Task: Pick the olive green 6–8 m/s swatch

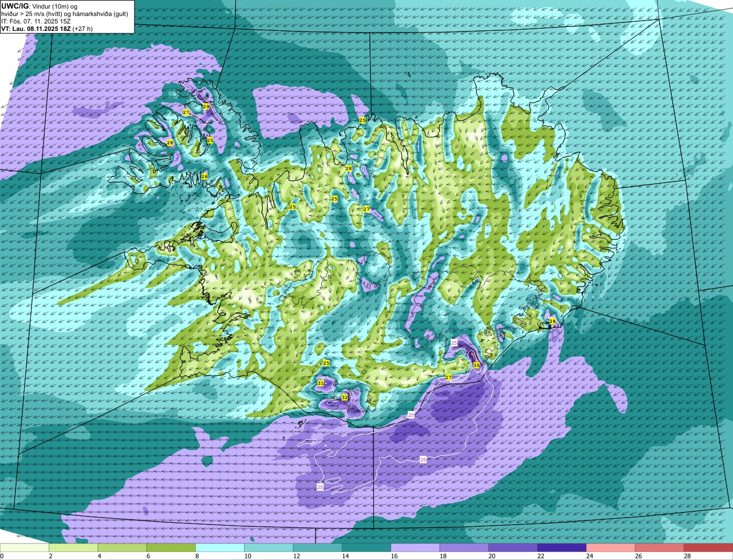Action: point(171,548)
